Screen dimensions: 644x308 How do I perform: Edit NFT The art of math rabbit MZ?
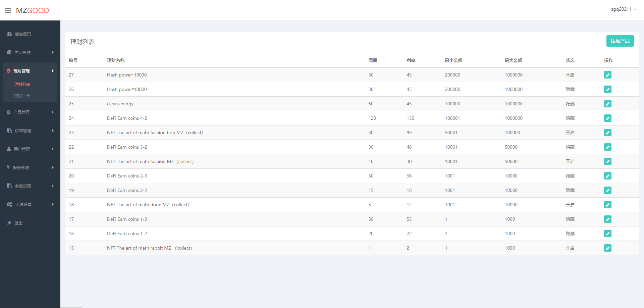pyautogui.click(x=607, y=248)
